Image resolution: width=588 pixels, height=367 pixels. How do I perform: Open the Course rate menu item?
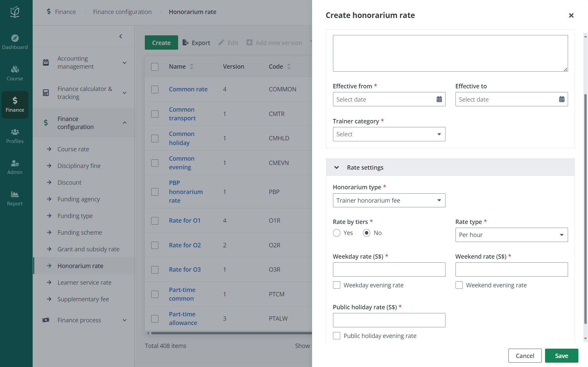pyautogui.click(x=73, y=149)
